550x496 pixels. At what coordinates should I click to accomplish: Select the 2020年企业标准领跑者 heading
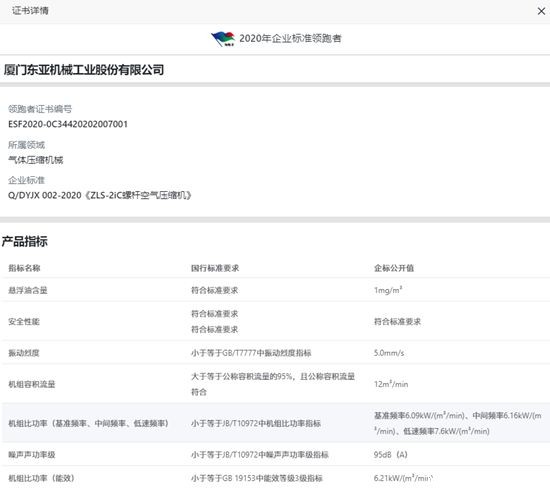click(290, 38)
